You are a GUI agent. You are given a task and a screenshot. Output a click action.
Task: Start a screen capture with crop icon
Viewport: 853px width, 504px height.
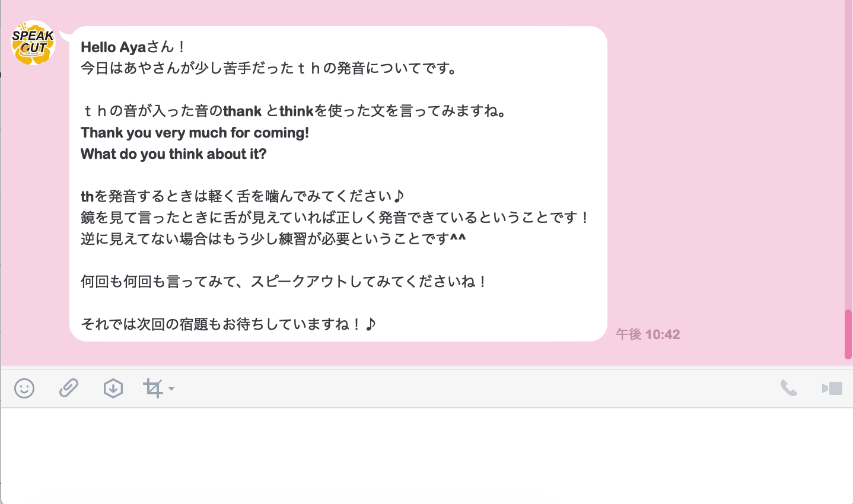(x=153, y=388)
